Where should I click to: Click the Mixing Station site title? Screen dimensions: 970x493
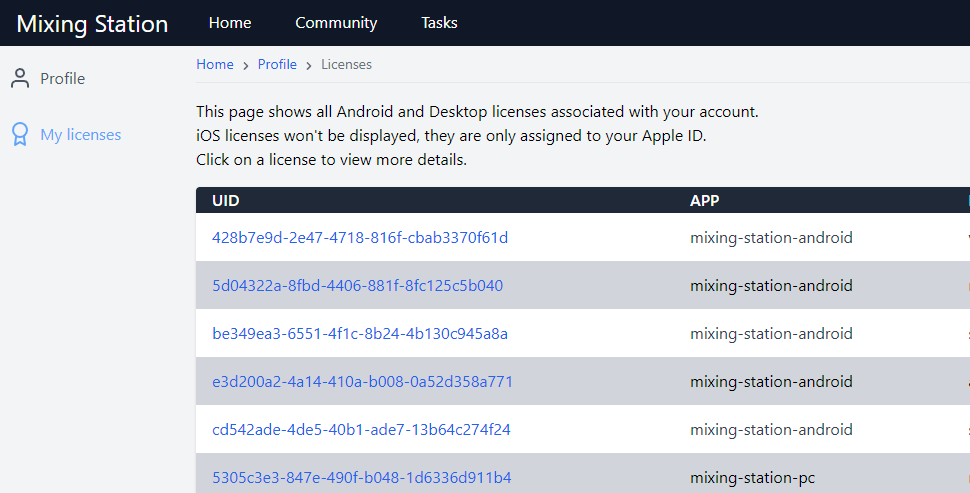(x=92, y=24)
